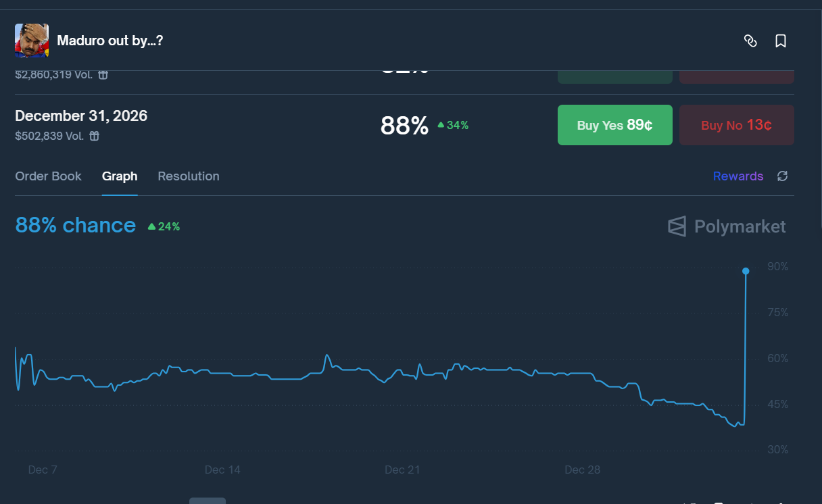Image resolution: width=822 pixels, height=504 pixels.
Task: Copy the market link with the chain icon
Action: (750, 41)
